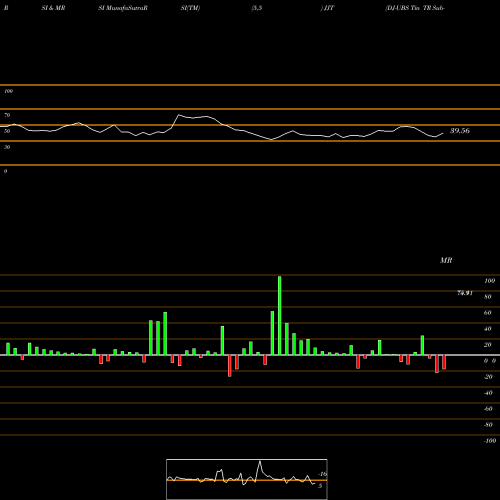
Task: Click the -20 label on MR right axis
Action: point(488,377)
